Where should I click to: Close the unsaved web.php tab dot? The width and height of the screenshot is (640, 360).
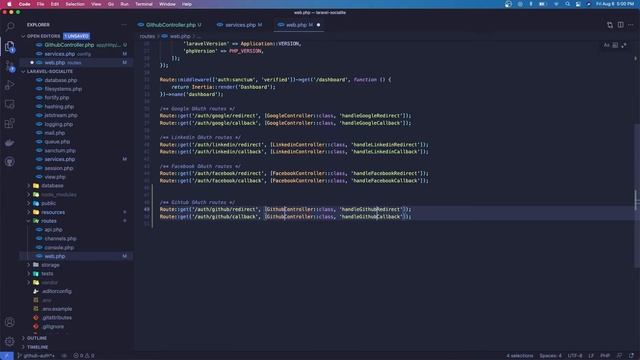pos(318,25)
